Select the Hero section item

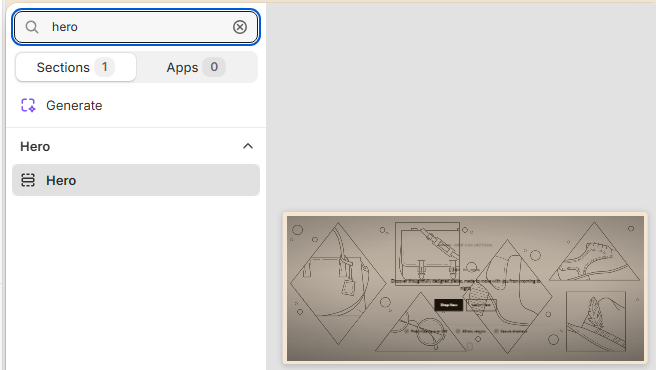click(136, 180)
